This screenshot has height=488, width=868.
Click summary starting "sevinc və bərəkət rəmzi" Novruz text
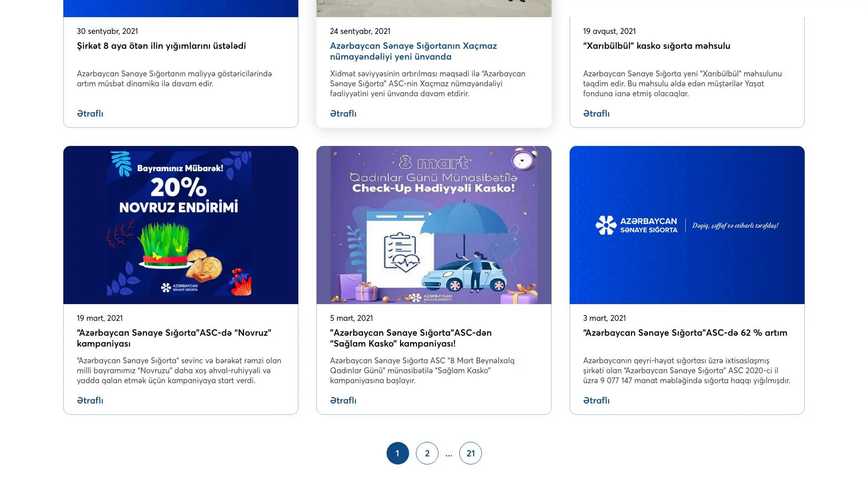tap(179, 371)
